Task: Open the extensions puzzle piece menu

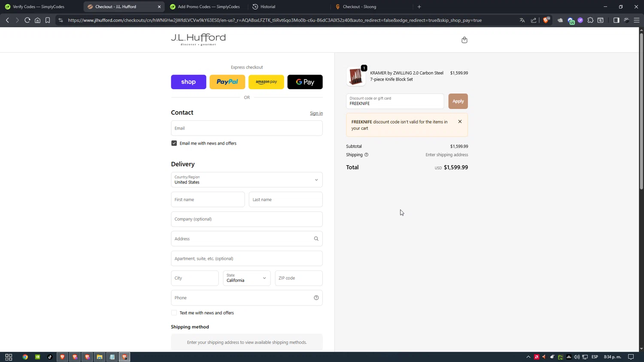Action: (x=590, y=20)
